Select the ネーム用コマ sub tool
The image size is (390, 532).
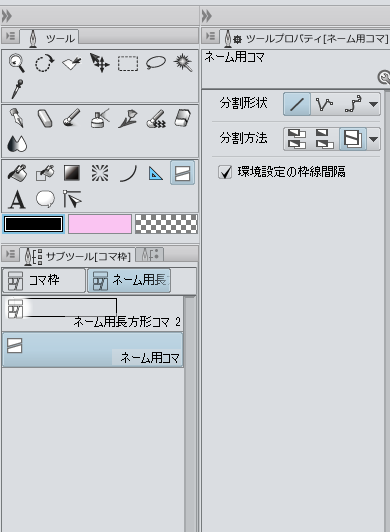[x=92, y=350]
